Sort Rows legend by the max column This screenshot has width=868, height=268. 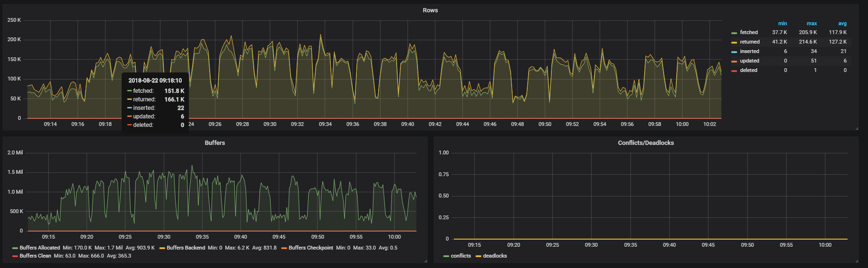[812, 23]
